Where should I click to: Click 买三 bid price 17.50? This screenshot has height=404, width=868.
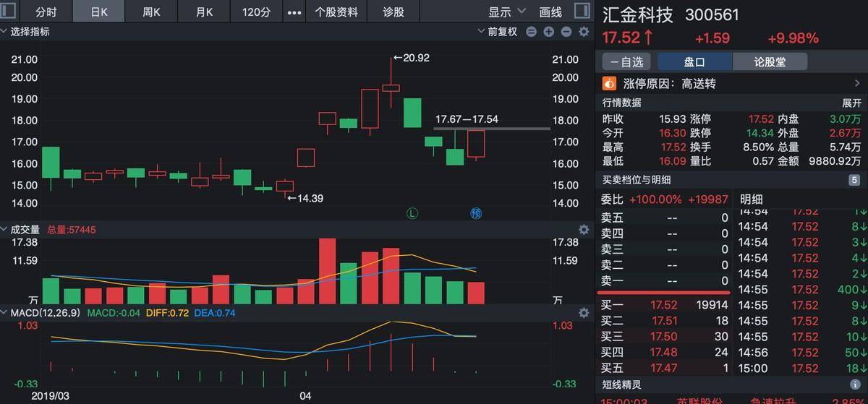(x=665, y=337)
